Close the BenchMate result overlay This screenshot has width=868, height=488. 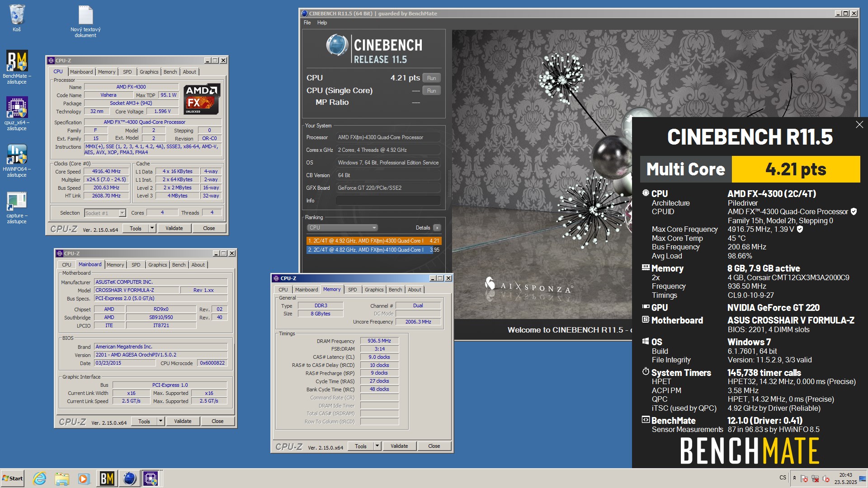point(859,125)
